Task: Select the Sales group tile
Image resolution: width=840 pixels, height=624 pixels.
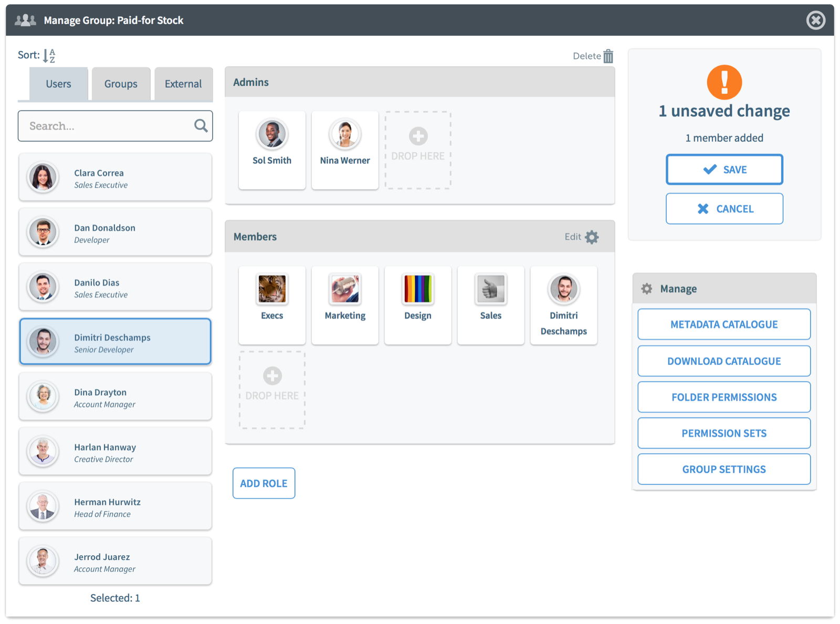Action: (491, 305)
